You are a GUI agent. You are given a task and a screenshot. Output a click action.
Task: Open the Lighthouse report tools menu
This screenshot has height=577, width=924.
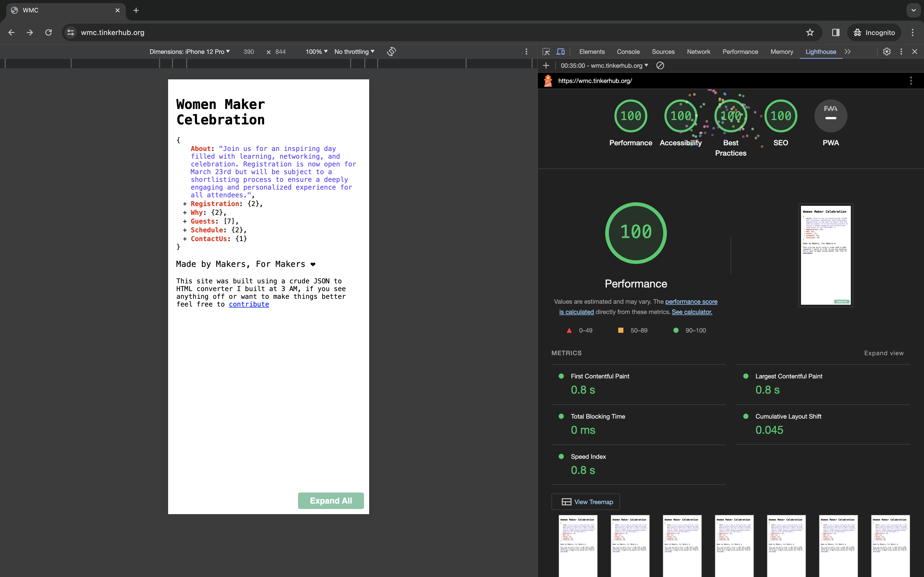tap(911, 81)
